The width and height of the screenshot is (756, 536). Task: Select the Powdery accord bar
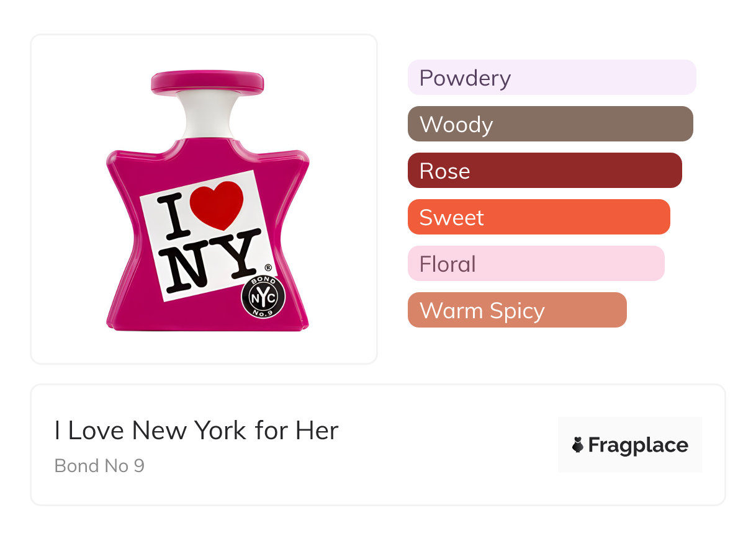(x=551, y=78)
